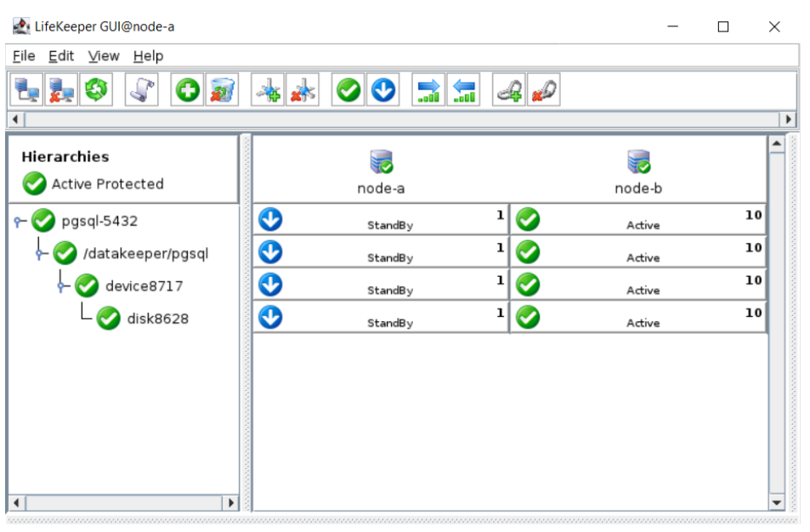Screen dimensions: 810x532
Task: Click the node-b column header label
Action: pos(638,189)
